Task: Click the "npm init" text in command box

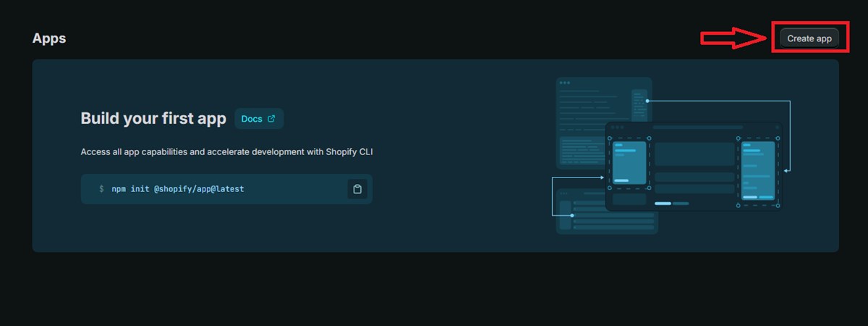Action: tap(130, 189)
